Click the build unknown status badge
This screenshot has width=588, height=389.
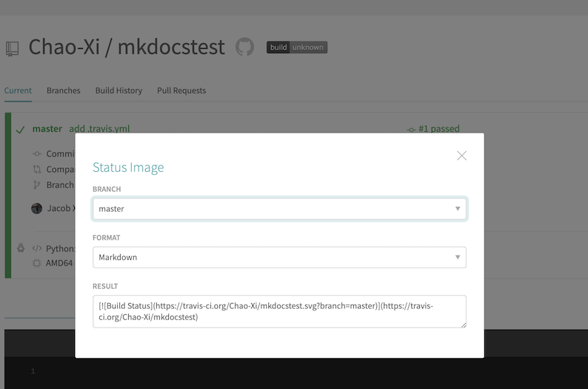(x=296, y=47)
